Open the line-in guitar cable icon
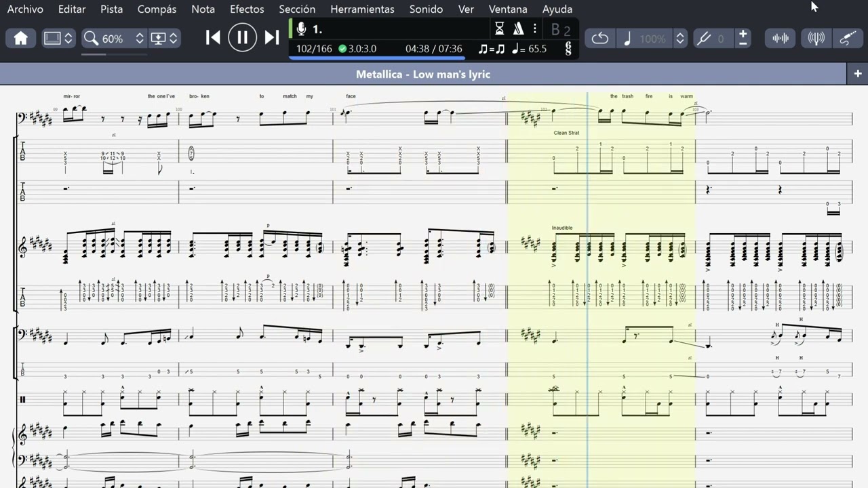This screenshot has height=488, width=868. point(848,39)
